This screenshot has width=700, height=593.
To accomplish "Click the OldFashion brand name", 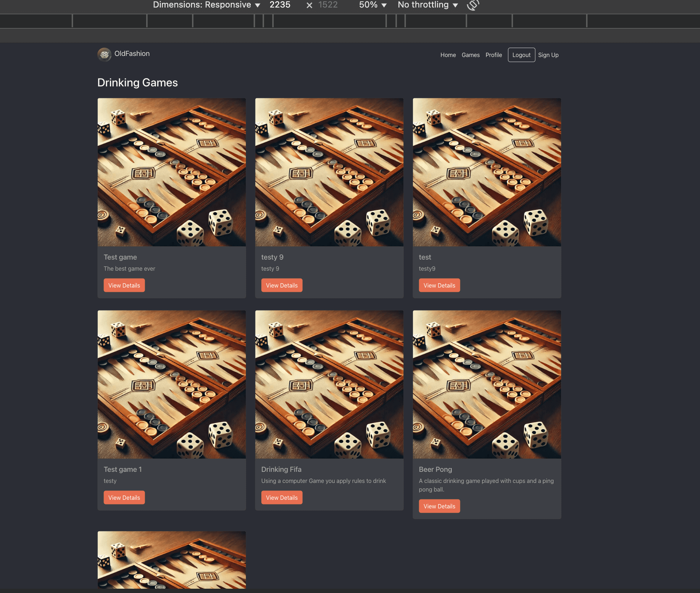I will pos(132,53).
